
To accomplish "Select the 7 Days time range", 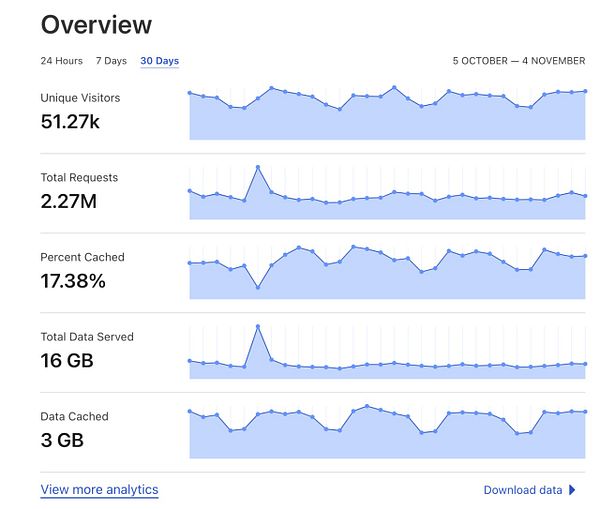I will tap(111, 61).
